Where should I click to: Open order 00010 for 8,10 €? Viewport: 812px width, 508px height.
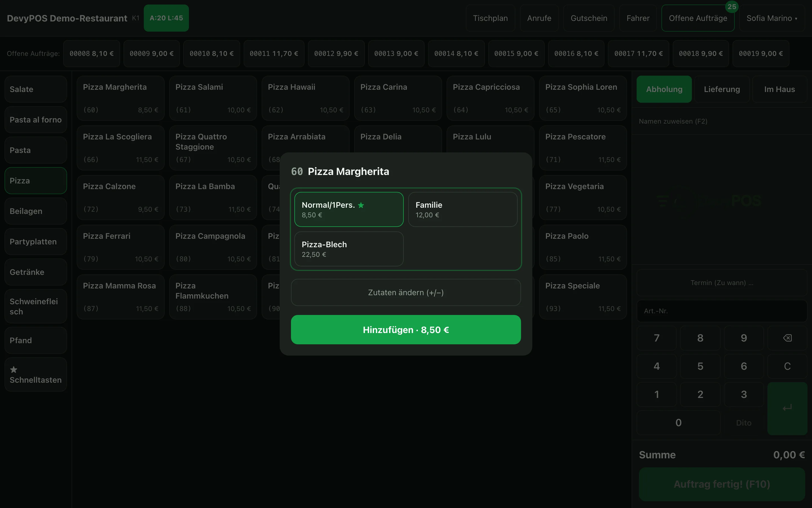coord(211,54)
